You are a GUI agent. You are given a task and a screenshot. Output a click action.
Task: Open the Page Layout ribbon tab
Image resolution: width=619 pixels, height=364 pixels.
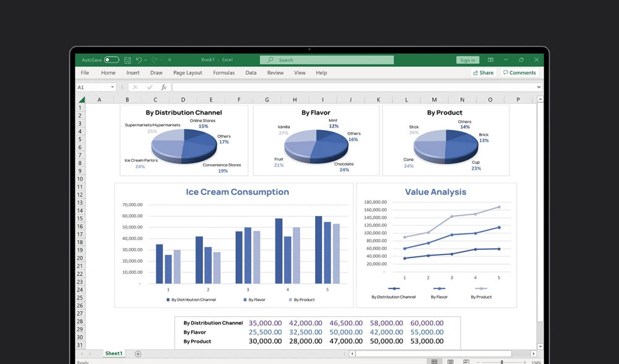[188, 73]
